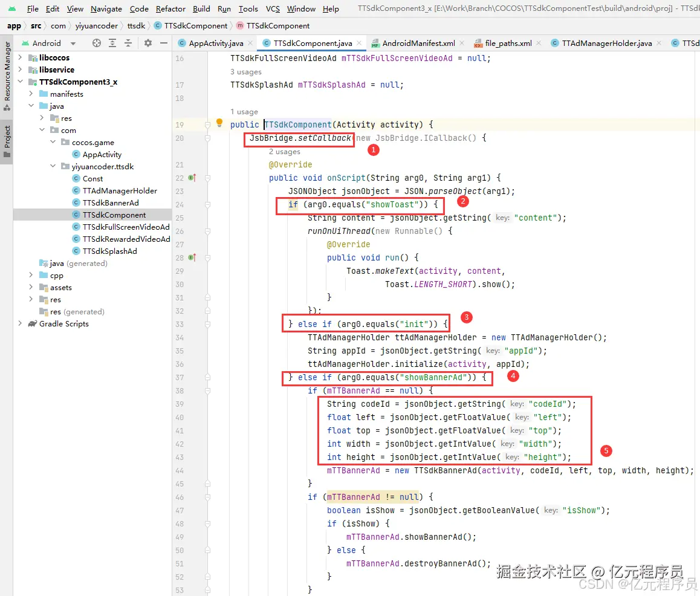The image size is (700, 596).
Task: Toggle code fold marker on line 46
Action: click(x=207, y=497)
